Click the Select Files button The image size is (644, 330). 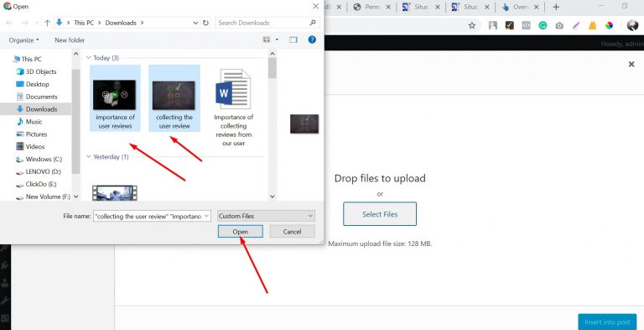(380, 214)
